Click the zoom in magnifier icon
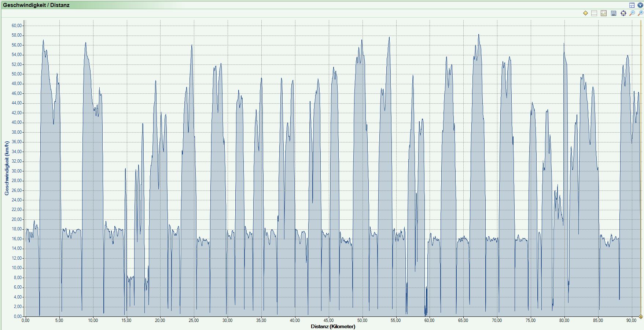The width and height of the screenshot is (644, 330). (641, 13)
